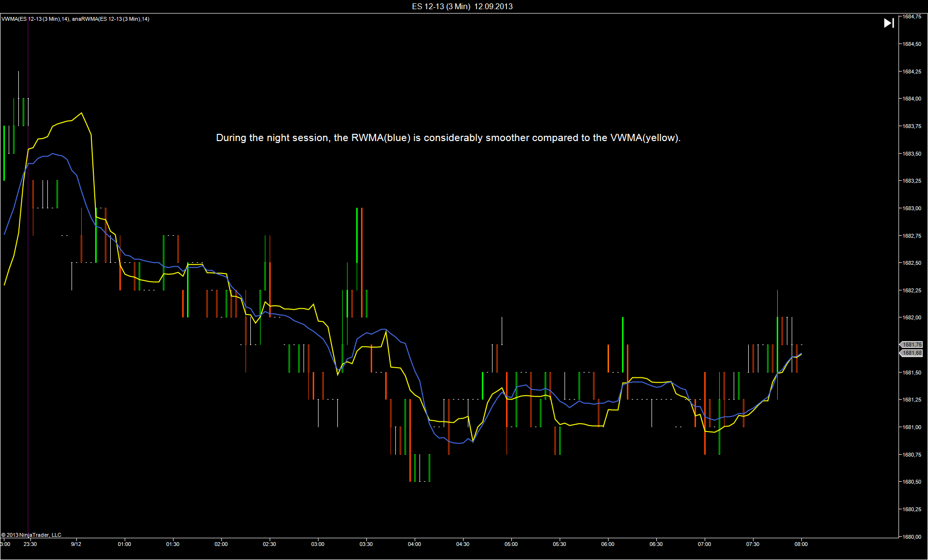Click the 1683,00 price axis label
928x560 pixels.
[912, 208]
